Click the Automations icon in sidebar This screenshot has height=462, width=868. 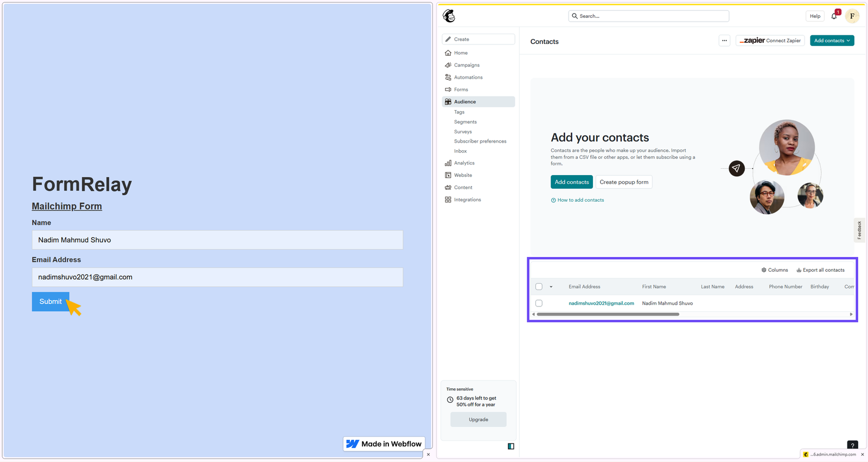pyautogui.click(x=448, y=77)
